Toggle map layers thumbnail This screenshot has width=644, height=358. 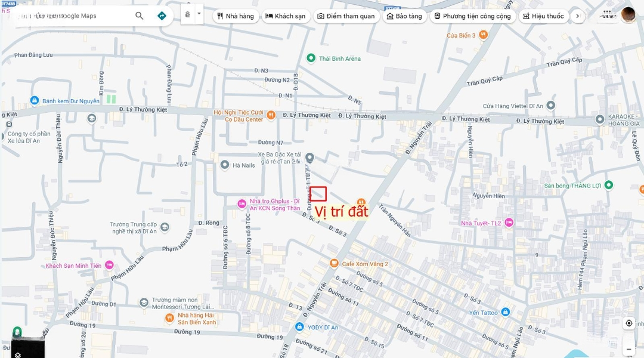point(28,348)
